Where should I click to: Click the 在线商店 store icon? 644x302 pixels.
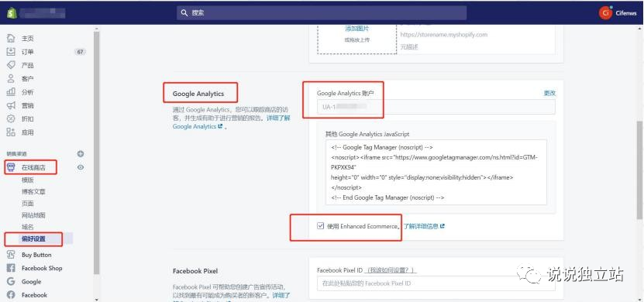(x=11, y=167)
